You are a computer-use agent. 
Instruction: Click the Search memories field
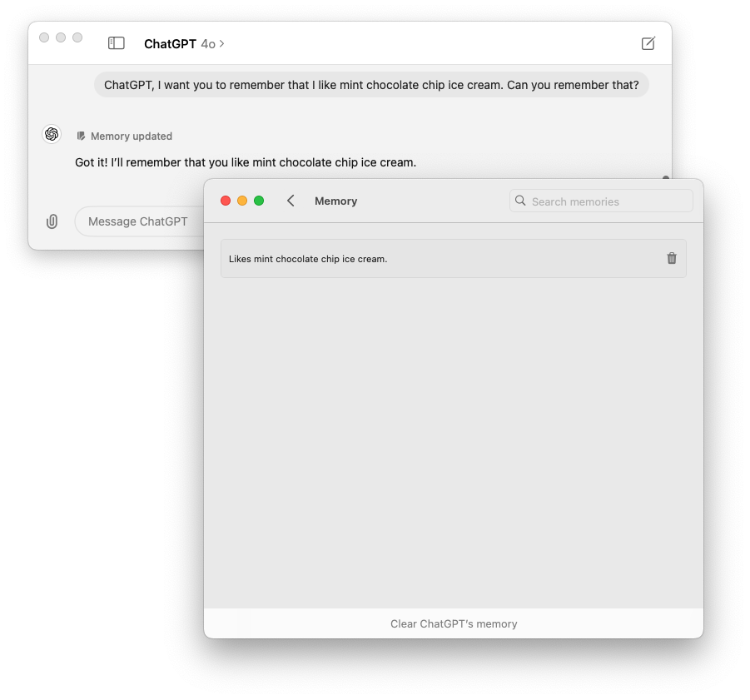pyautogui.click(x=601, y=201)
